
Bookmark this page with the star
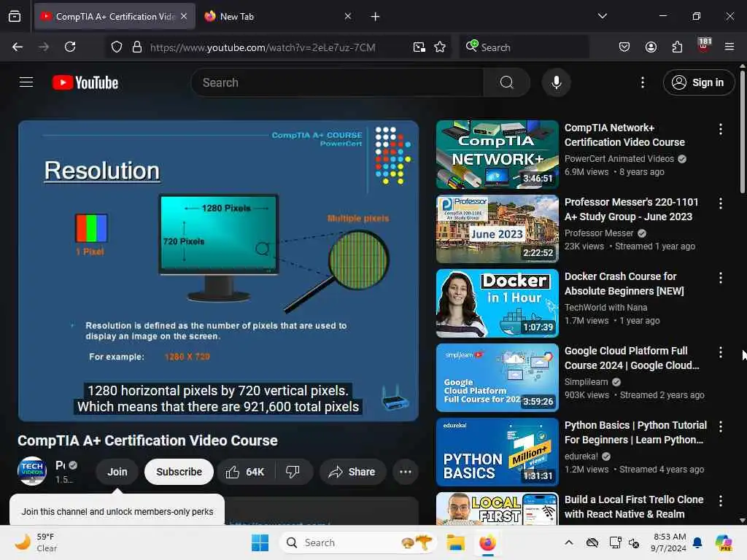click(440, 47)
